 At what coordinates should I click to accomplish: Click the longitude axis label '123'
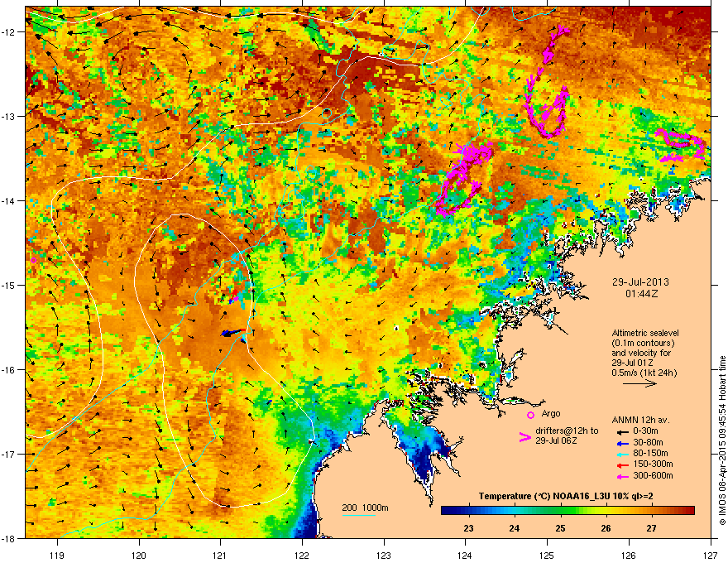coord(384,555)
